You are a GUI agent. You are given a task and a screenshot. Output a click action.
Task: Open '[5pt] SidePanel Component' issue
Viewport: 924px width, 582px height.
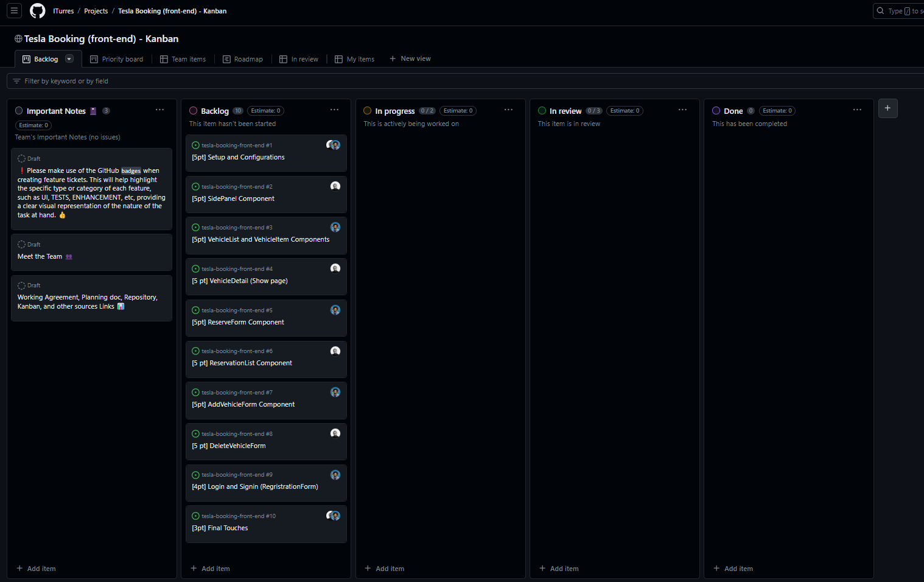pyautogui.click(x=233, y=198)
